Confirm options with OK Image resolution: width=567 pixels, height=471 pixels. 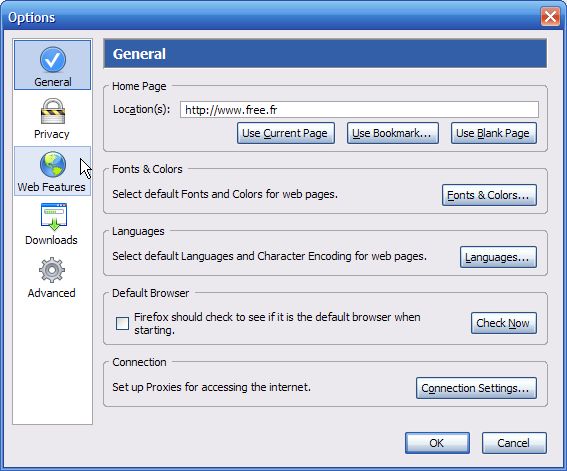437,443
